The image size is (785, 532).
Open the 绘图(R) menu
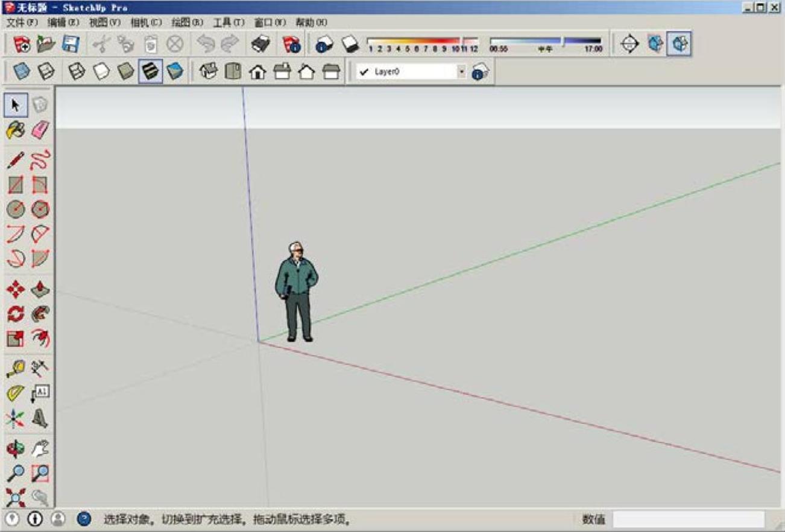coord(187,22)
